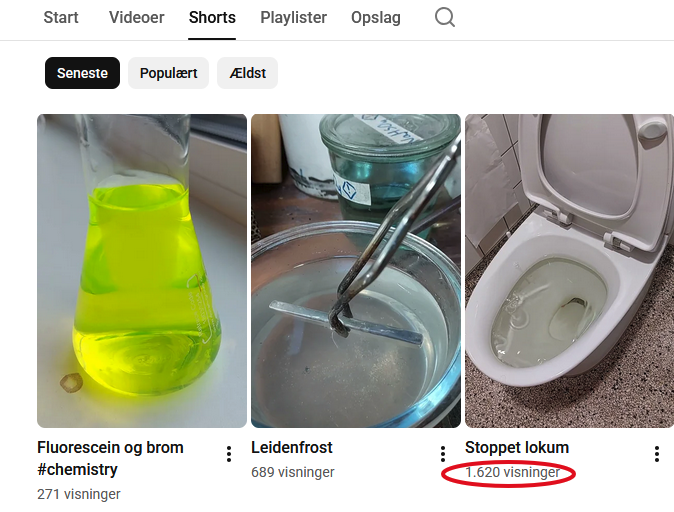Screen dimensions: 674x512
Task: Play the Leidenfrost short thumbnail
Action: pos(356,270)
